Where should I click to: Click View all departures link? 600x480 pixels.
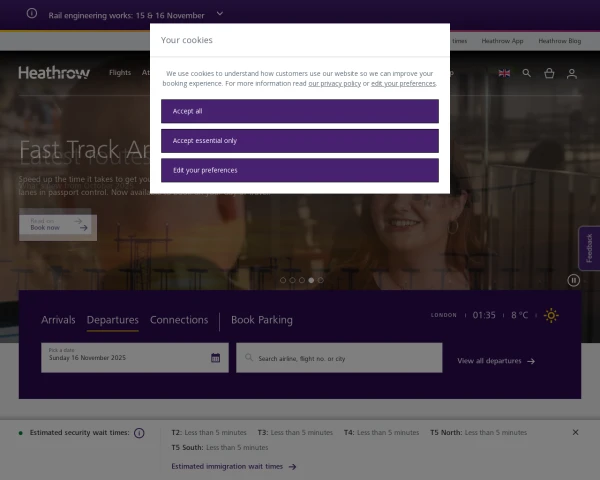(496, 361)
